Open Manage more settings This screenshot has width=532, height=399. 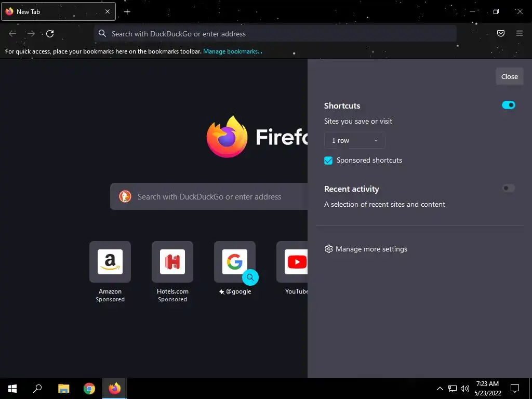point(366,249)
